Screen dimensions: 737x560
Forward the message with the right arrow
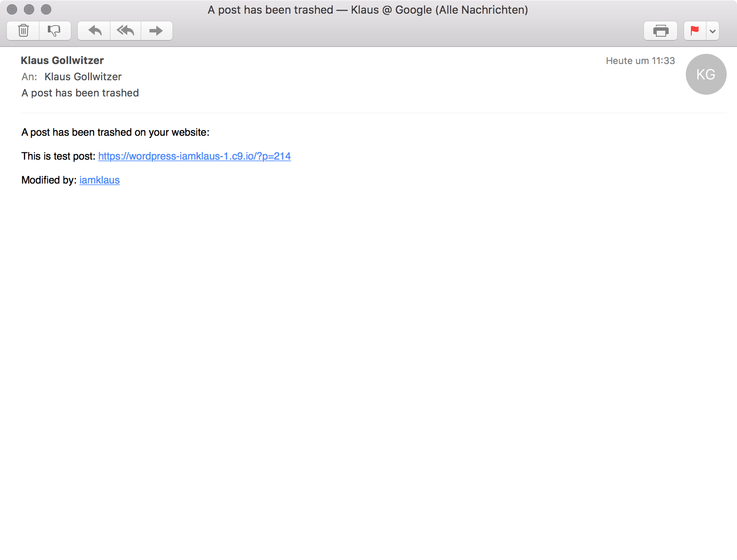click(x=157, y=31)
